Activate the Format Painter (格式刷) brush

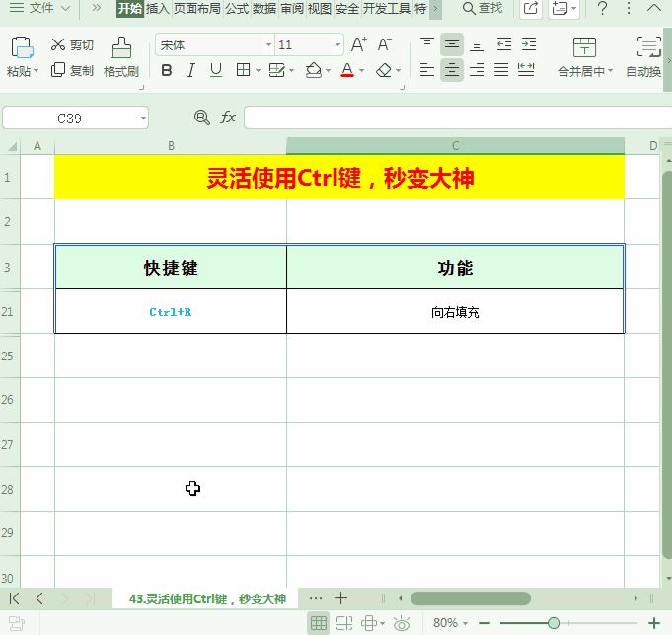(121, 57)
